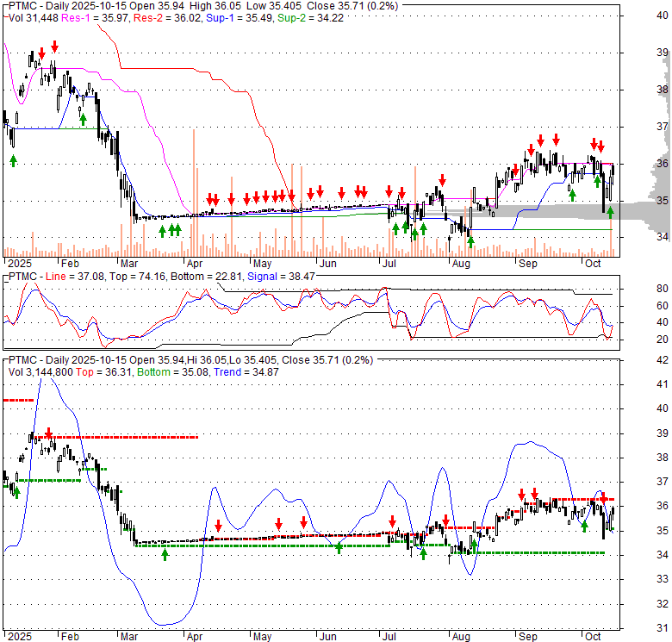This screenshot has width=672, height=642.
Task: Click the 20 level on oscillator axis
Action: tap(663, 340)
